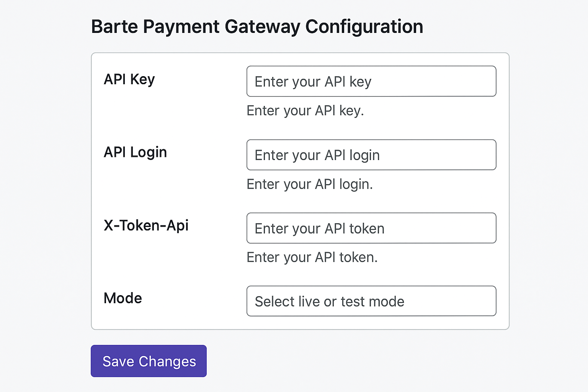Click the API Key field label
The height and width of the screenshot is (392, 588).
click(129, 80)
